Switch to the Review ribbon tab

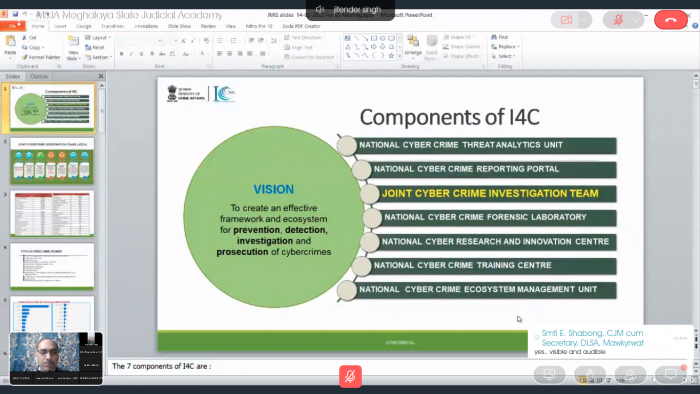pos(208,26)
